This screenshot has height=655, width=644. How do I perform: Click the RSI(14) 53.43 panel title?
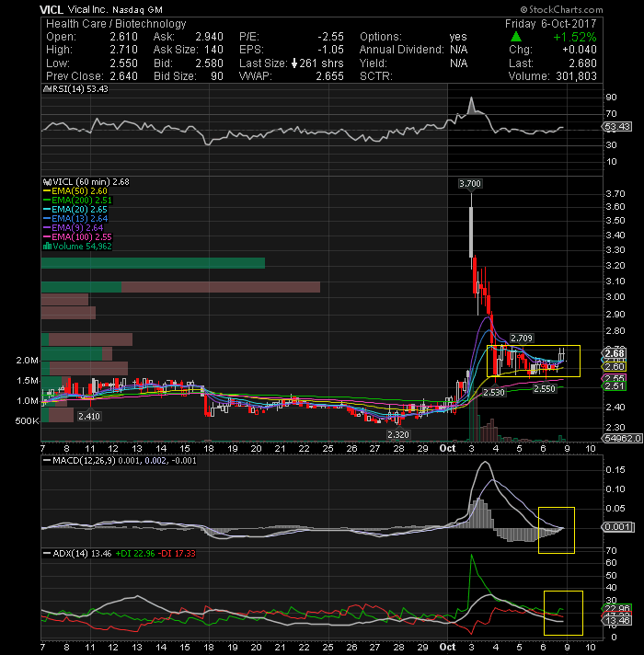(79, 89)
